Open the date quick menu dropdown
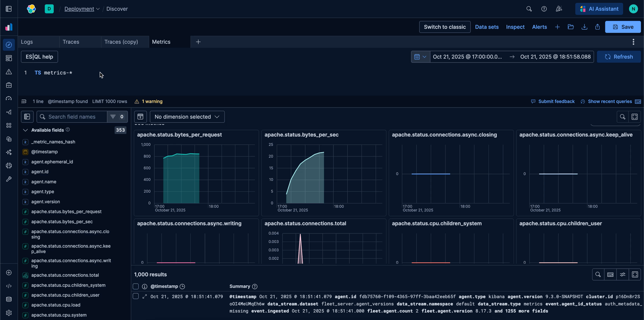The image size is (644, 320). pyautogui.click(x=420, y=57)
